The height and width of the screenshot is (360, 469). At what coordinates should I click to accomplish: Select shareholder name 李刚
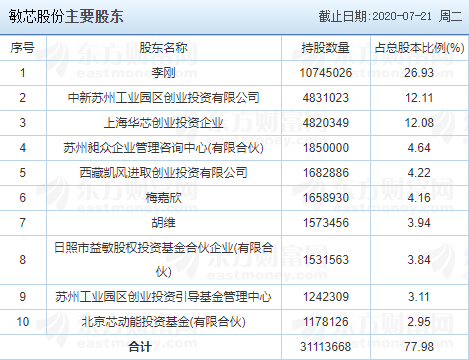[163, 73]
